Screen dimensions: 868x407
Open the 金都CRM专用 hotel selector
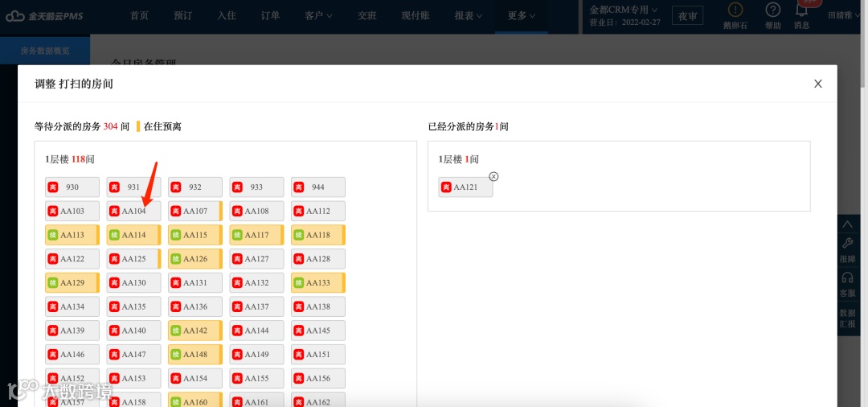(x=624, y=10)
